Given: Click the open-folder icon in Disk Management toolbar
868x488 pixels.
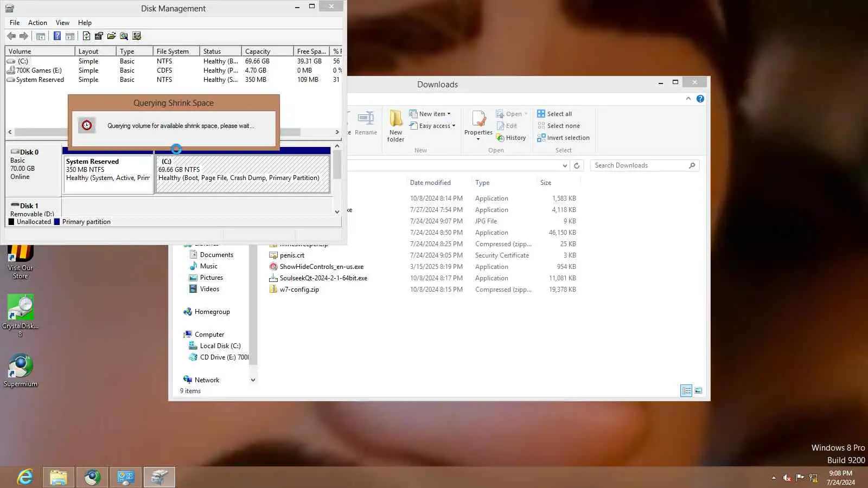Looking at the screenshot, I should (111, 36).
